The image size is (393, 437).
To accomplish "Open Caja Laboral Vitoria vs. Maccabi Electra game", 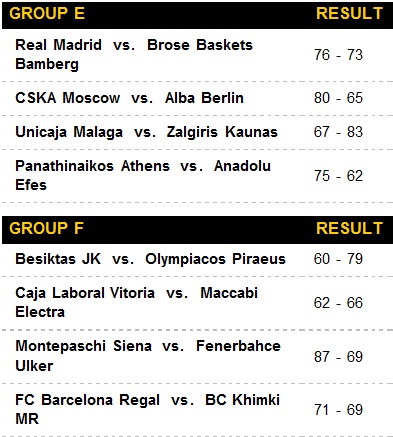I will click(x=137, y=303).
